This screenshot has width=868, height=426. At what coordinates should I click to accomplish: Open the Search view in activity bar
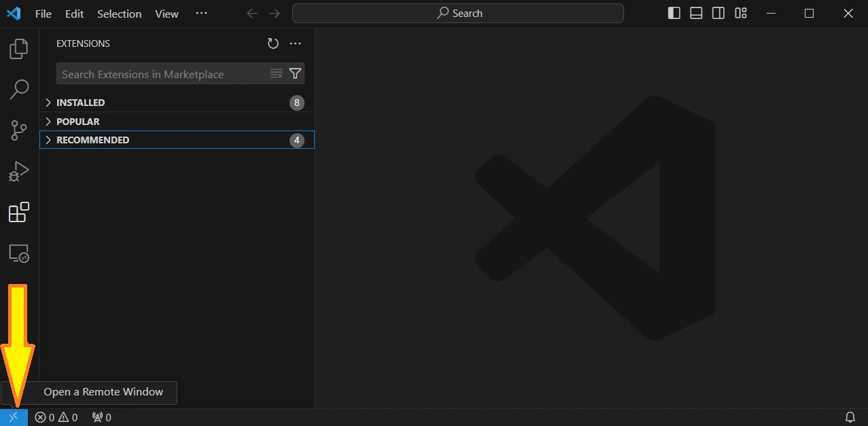point(19,88)
